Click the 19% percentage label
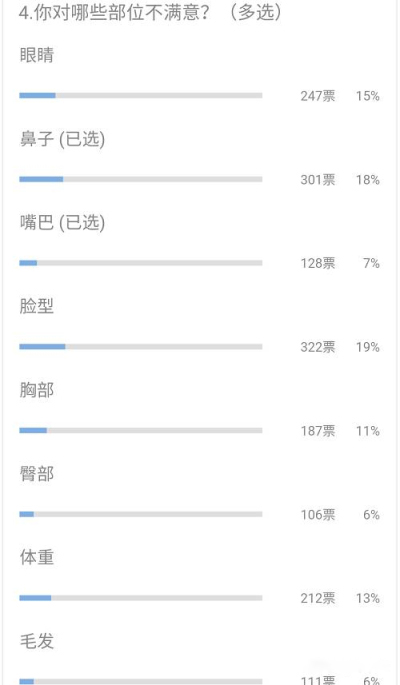Viewport: 400px width, 685px height. pyautogui.click(x=368, y=347)
